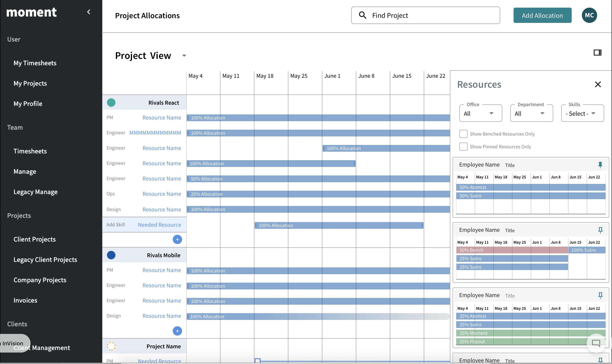Viewport: 612px width, 364px height.
Task: Add resource to Rivals React project
Action: pyautogui.click(x=177, y=239)
